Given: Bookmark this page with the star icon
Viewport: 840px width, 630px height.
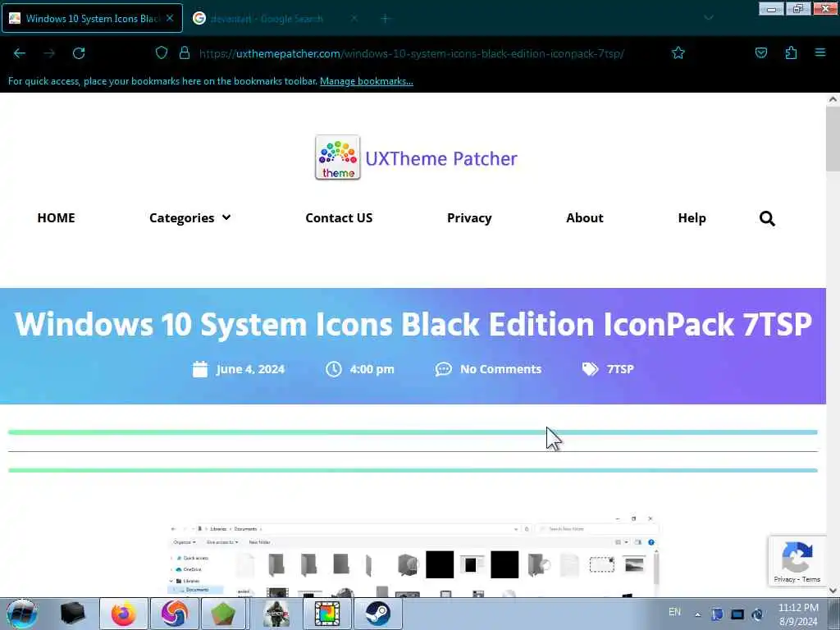Looking at the screenshot, I should tap(678, 52).
